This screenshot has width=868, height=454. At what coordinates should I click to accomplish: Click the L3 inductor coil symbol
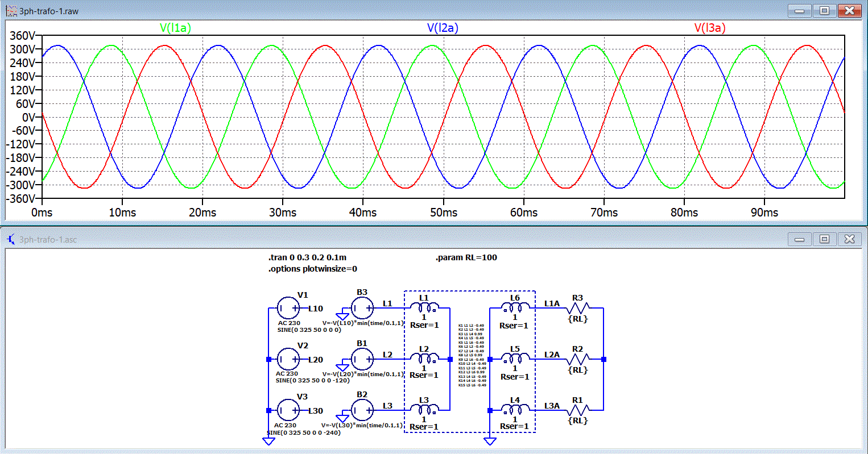(424, 409)
